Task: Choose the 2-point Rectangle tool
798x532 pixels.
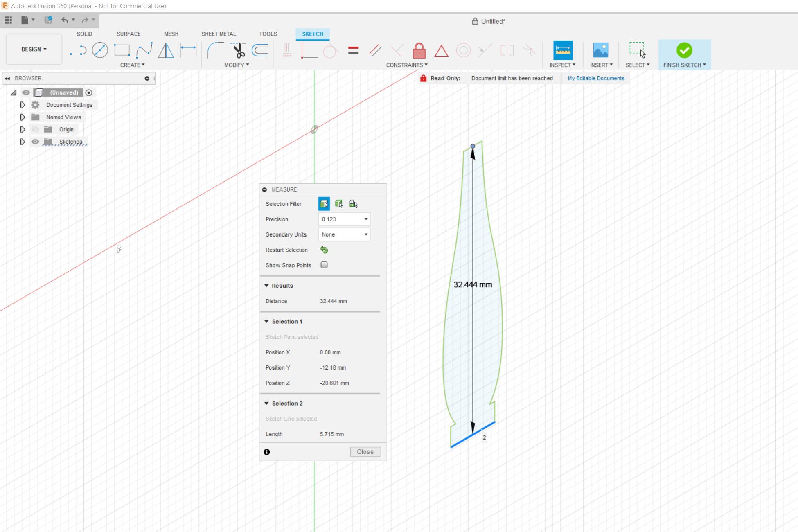Action: [122, 50]
